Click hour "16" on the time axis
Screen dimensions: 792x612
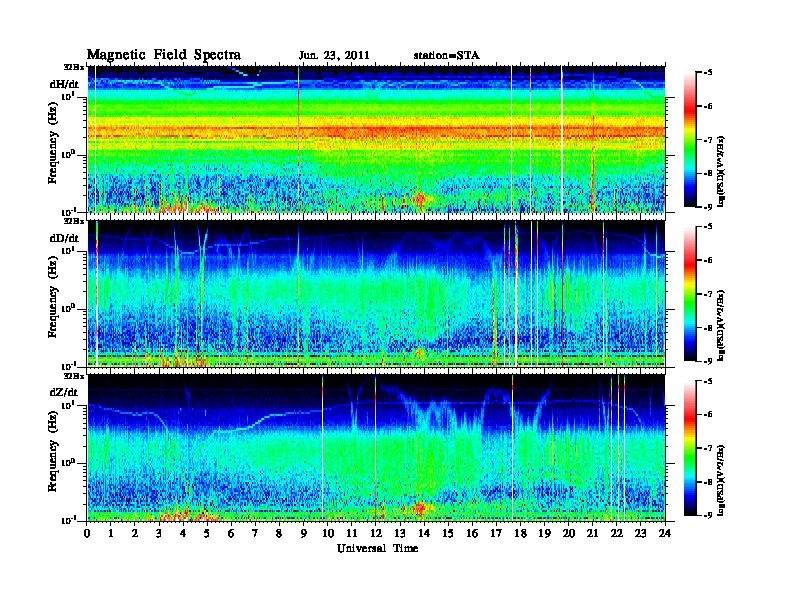click(x=472, y=533)
